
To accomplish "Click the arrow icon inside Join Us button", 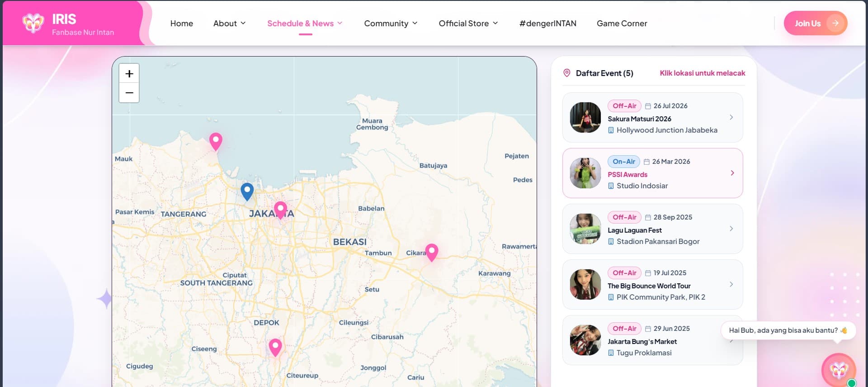I will (835, 23).
